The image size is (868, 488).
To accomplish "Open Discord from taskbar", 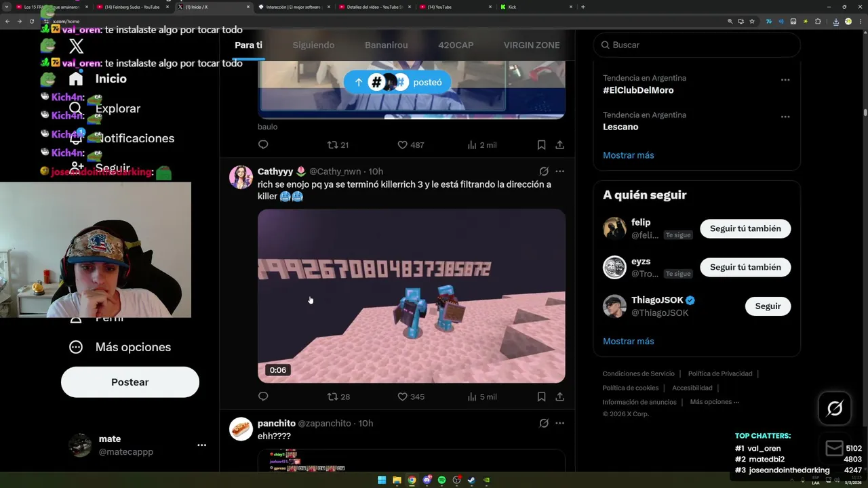I will pos(427,480).
